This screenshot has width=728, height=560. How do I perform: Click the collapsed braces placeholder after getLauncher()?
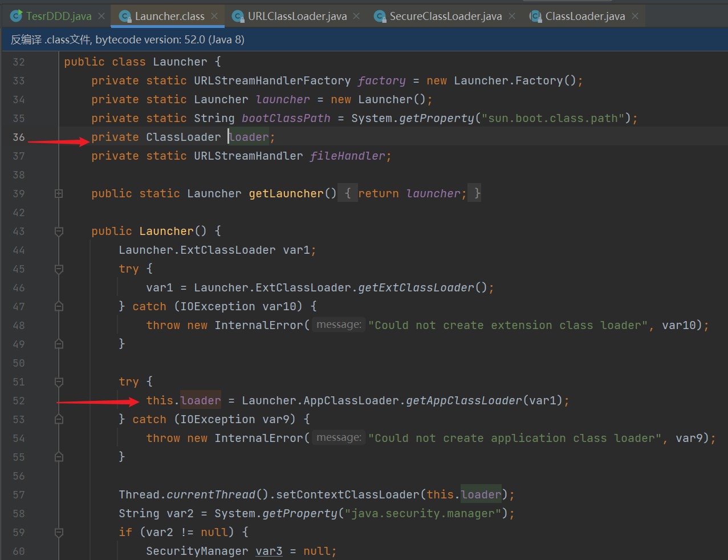(x=348, y=194)
